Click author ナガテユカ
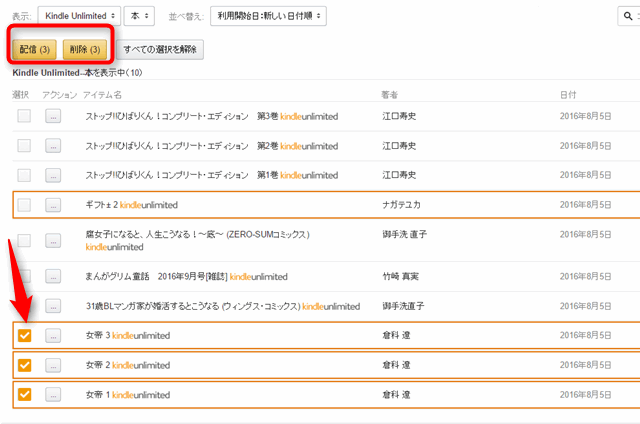Image resolution: width=640 pixels, height=424 pixels. click(401, 205)
